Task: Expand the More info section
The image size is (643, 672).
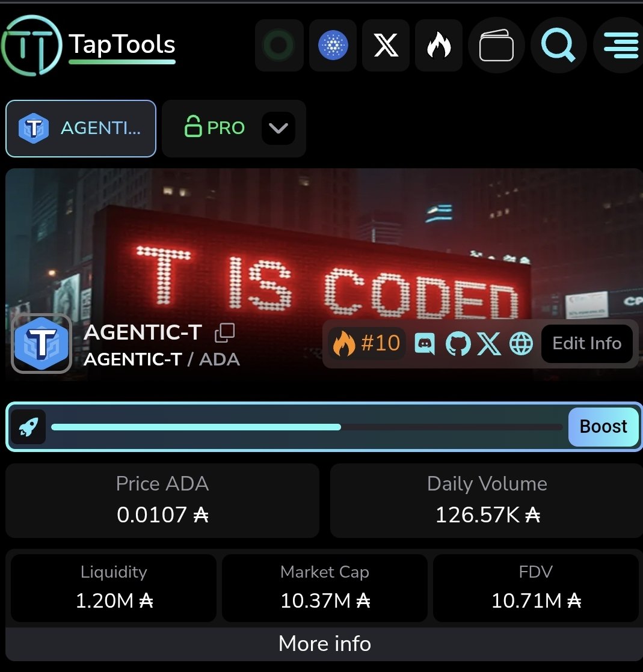Action: point(324,644)
